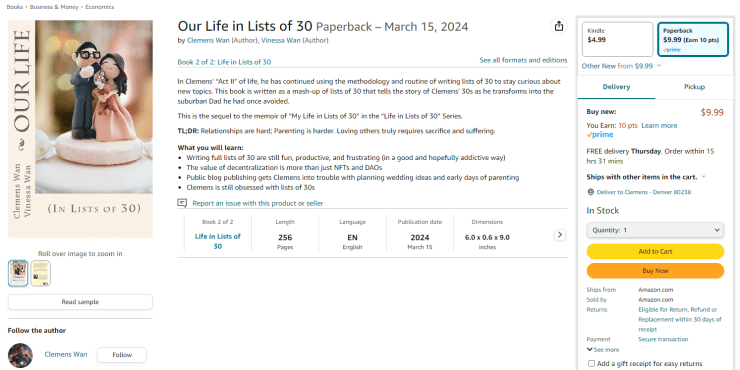Expand the See more seller details
The image size is (740, 370).
(603, 350)
